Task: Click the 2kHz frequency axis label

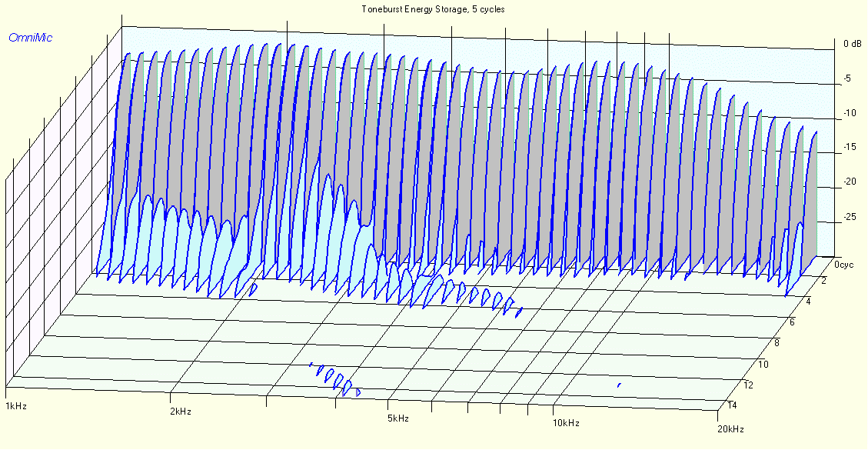Action: coord(181,412)
